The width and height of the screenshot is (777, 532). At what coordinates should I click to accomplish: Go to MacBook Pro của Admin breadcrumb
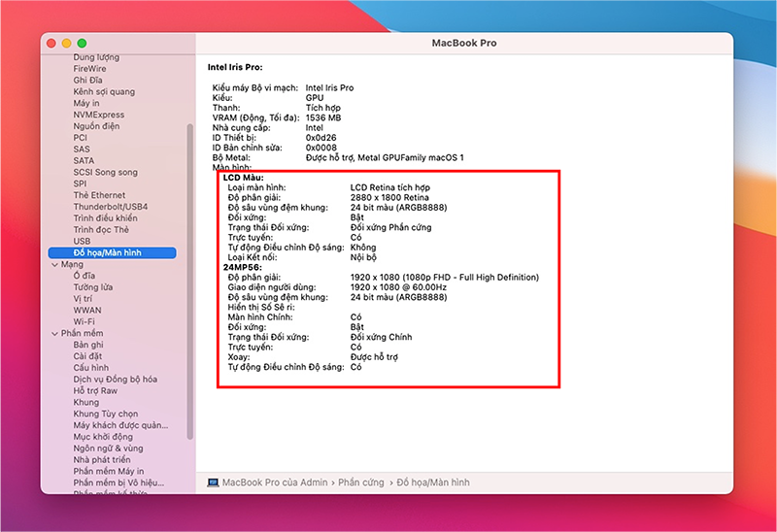click(x=275, y=482)
